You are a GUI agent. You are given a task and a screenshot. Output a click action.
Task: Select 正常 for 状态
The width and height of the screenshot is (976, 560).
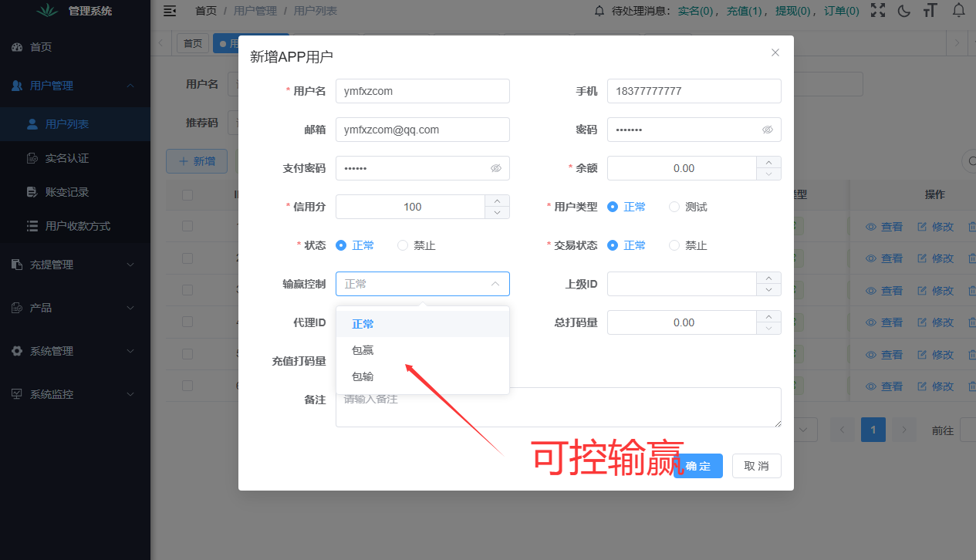point(355,245)
